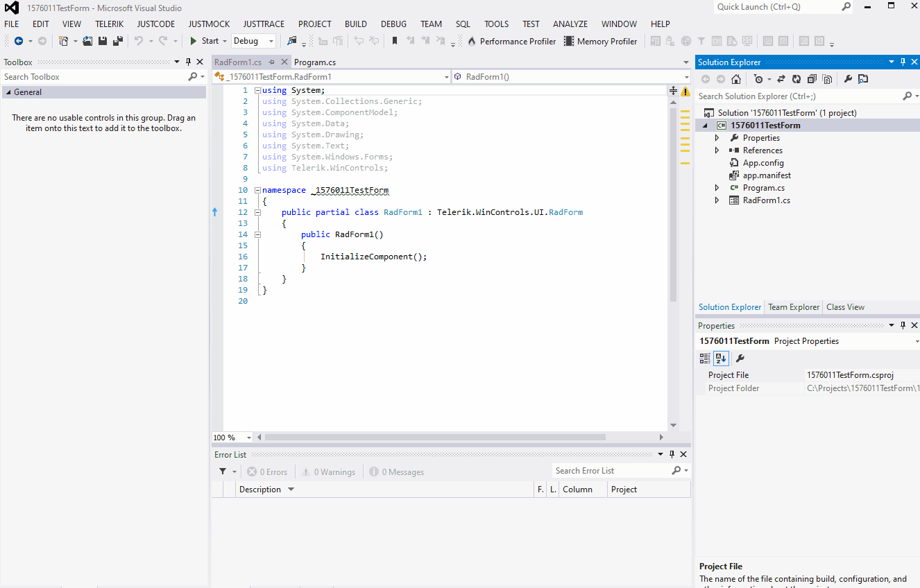
Task: Switch to Team Explorer tab
Action: 793,307
